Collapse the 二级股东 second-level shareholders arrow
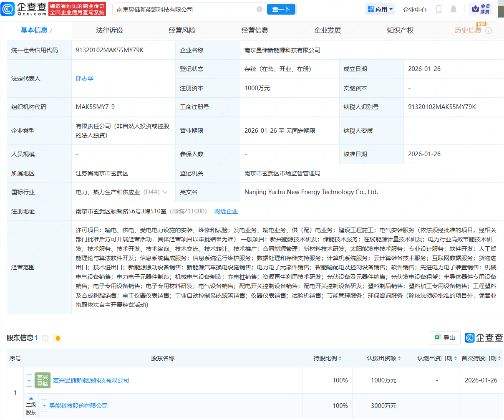Image resolution: width=504 pixels, height=420 pixels. pyautogui.click(x=31, y=399)
